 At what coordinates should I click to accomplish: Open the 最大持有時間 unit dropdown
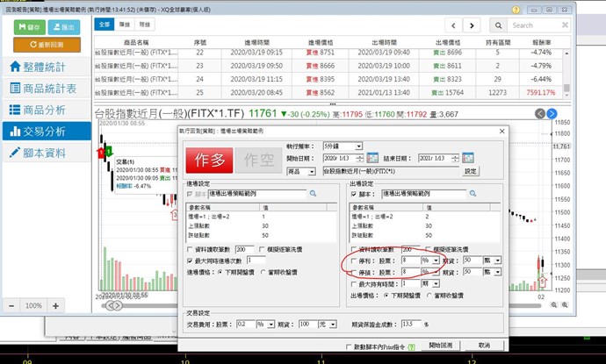(x=436, y=284)
